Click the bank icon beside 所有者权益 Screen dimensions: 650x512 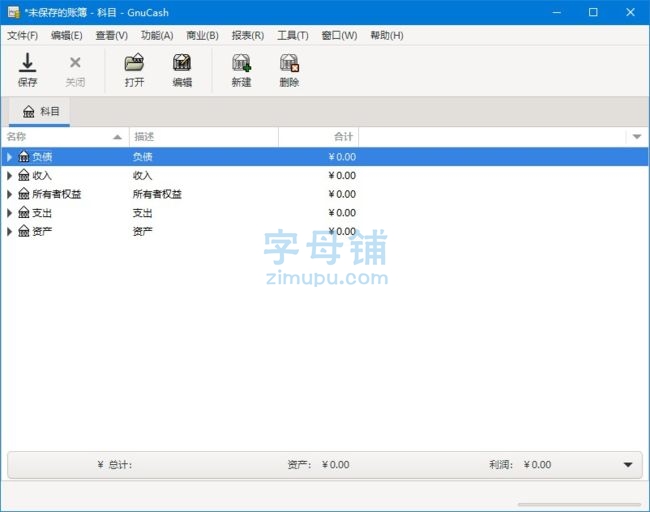(x=24, y=194)
